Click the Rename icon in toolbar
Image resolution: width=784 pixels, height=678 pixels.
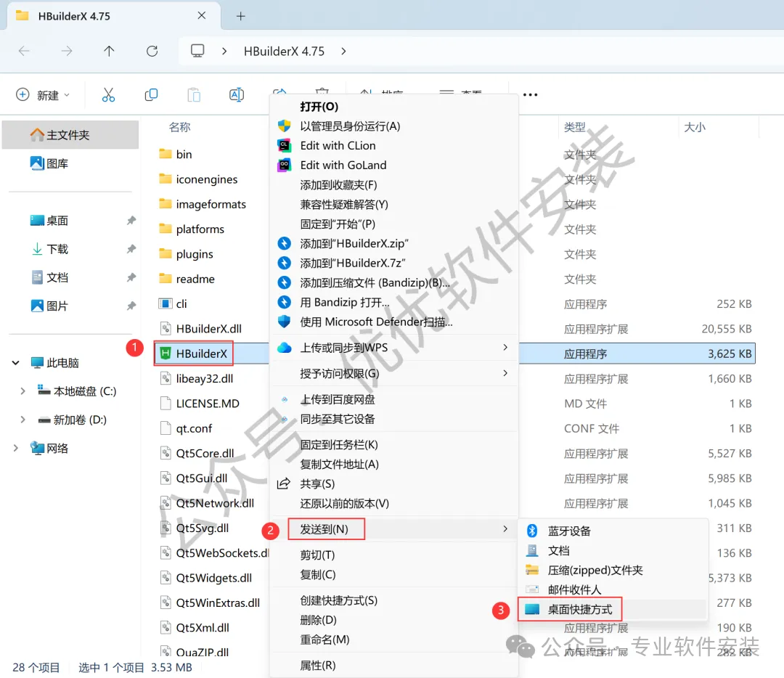pos(237,95)
